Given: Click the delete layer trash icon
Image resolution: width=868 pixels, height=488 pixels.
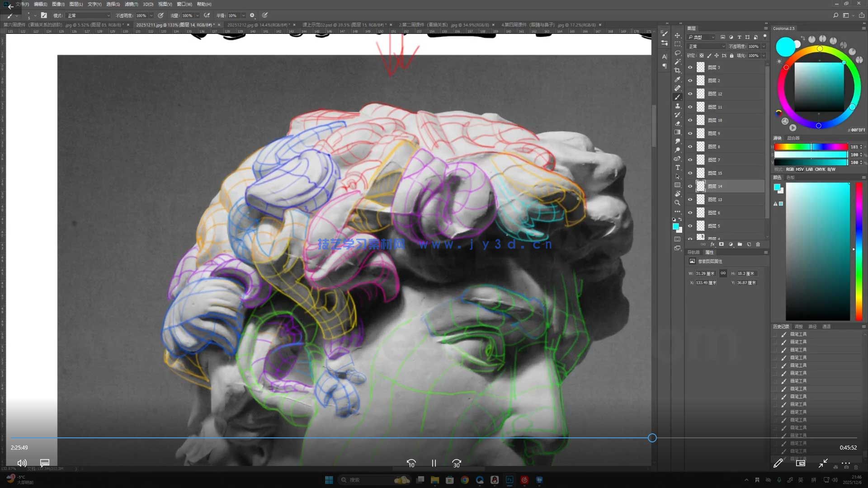Looking at the screenshot, I should pyautogui.click(x=758, y=244).
